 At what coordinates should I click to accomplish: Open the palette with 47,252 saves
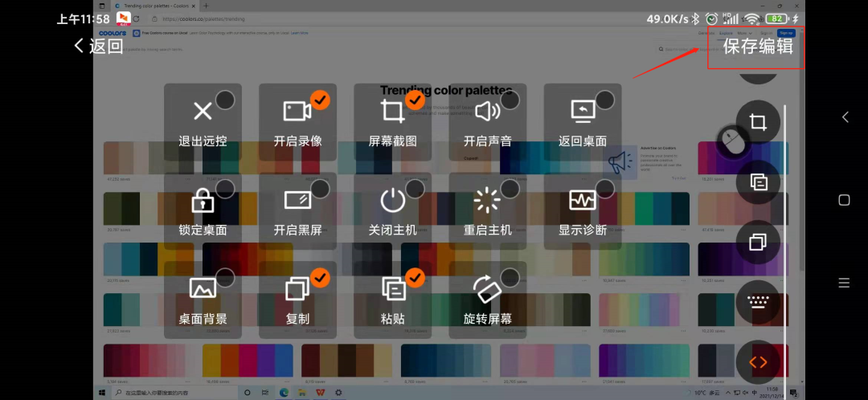tap(149, 159)
